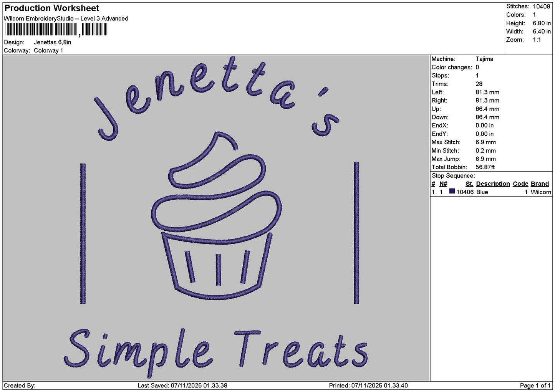Click the Trims value 28
Screen dimensions: 555x392
pos(479,84)
